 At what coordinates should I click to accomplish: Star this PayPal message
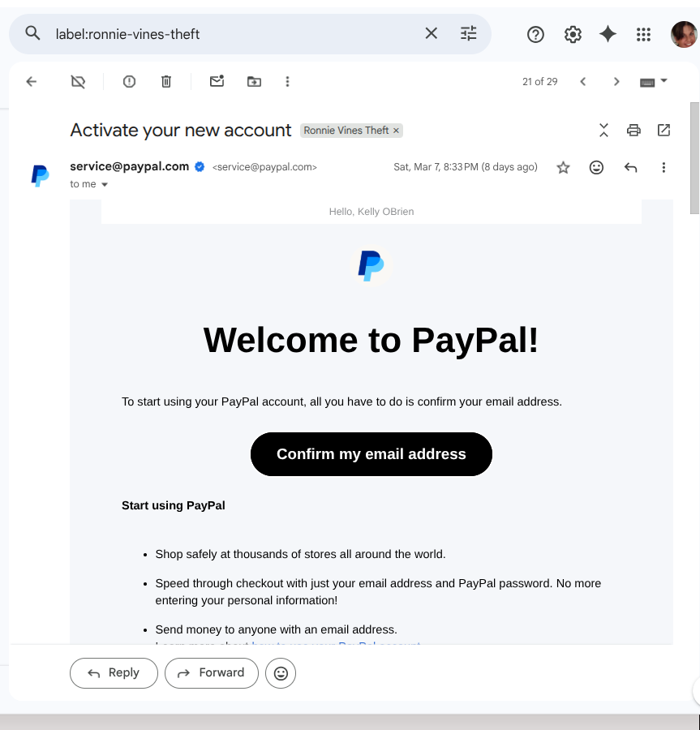(563, 168)
